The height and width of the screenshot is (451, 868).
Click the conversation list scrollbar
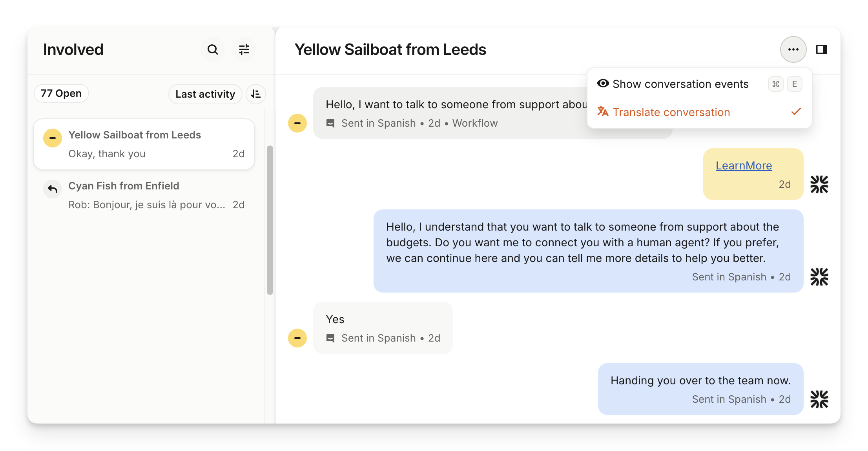pos(270,220)
